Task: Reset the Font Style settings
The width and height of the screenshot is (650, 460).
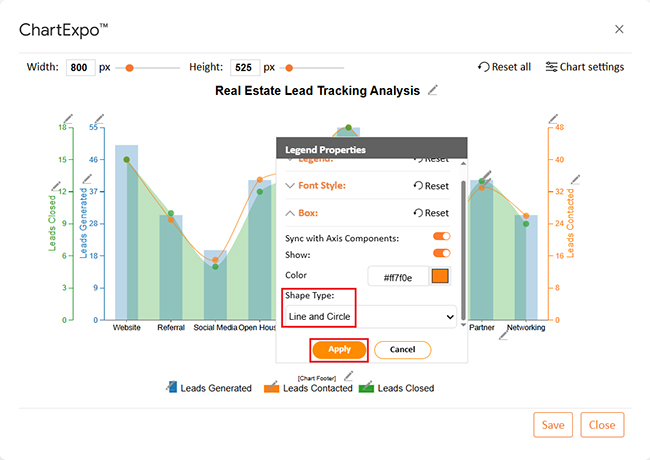Action: (x=431, y=186)
